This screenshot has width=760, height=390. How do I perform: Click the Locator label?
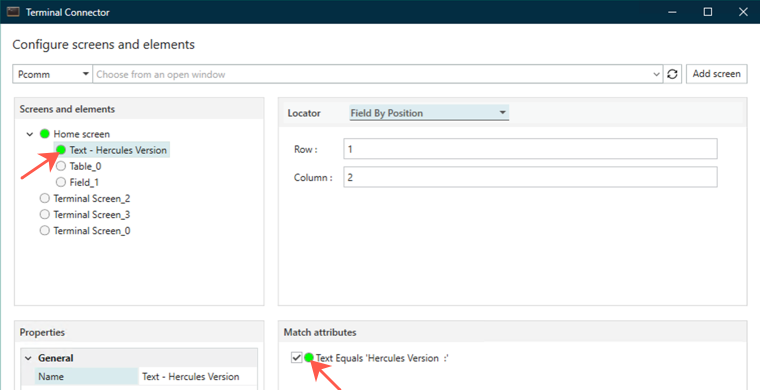[x=304, y=113]
